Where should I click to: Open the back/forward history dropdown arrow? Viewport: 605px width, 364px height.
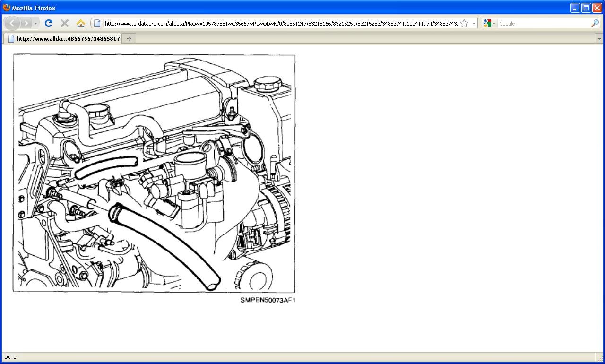pos(35,23)
